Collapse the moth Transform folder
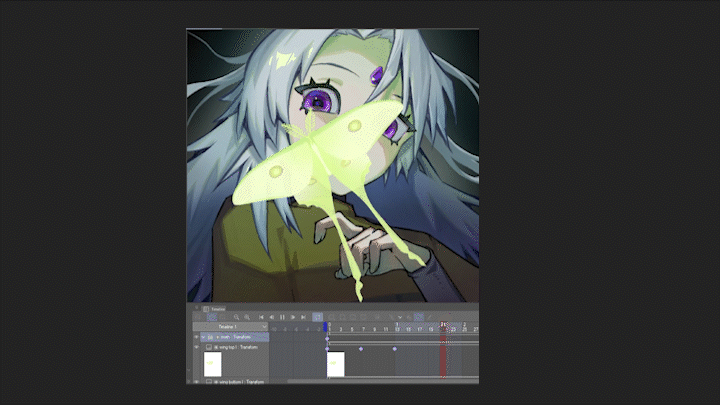 (203, 337)
